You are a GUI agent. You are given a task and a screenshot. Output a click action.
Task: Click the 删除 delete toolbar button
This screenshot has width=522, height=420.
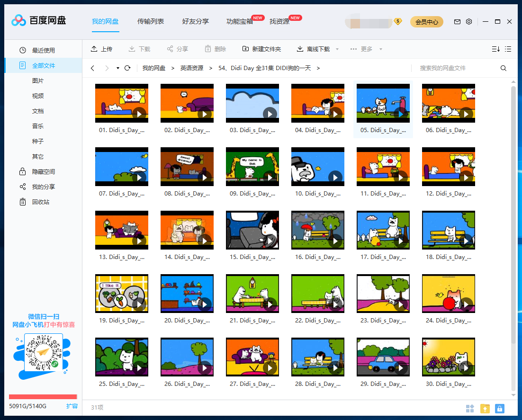216,49
